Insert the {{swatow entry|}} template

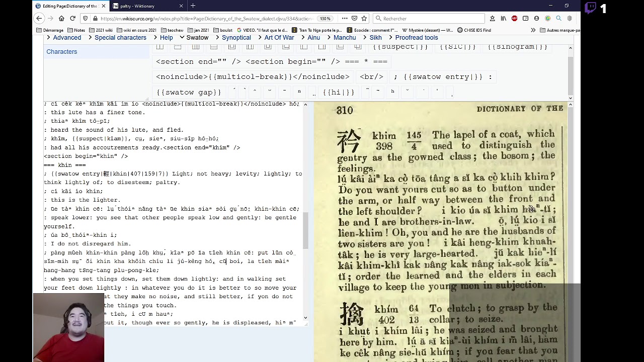443,77
